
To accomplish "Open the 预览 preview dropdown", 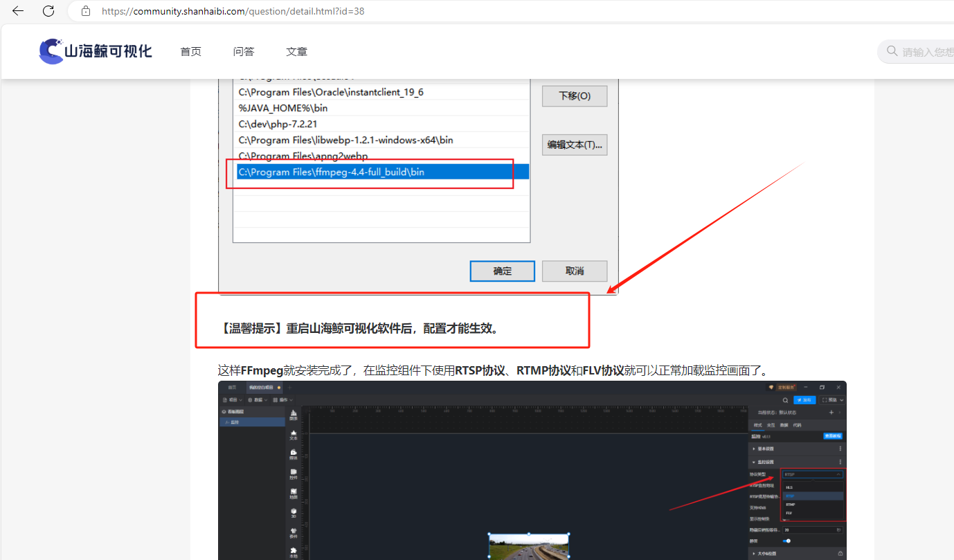I will (832, 400).
